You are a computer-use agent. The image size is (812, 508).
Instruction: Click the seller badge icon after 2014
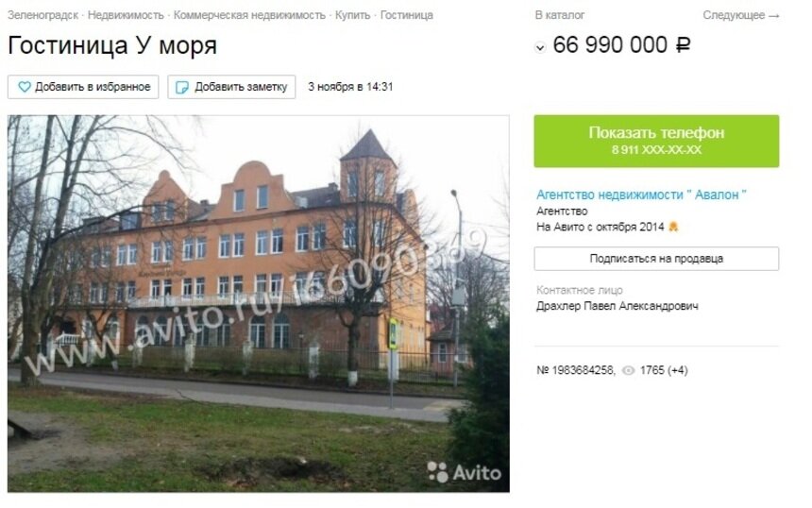(673, 227)
